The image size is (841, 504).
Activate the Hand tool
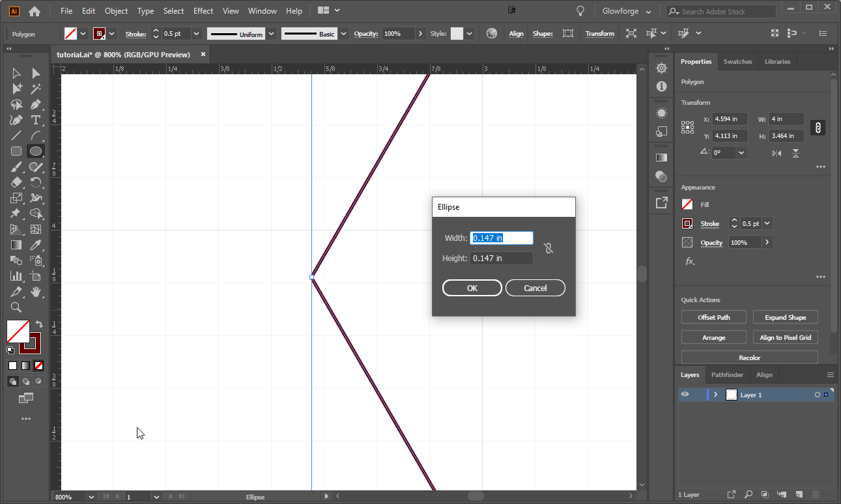(36, 292)
